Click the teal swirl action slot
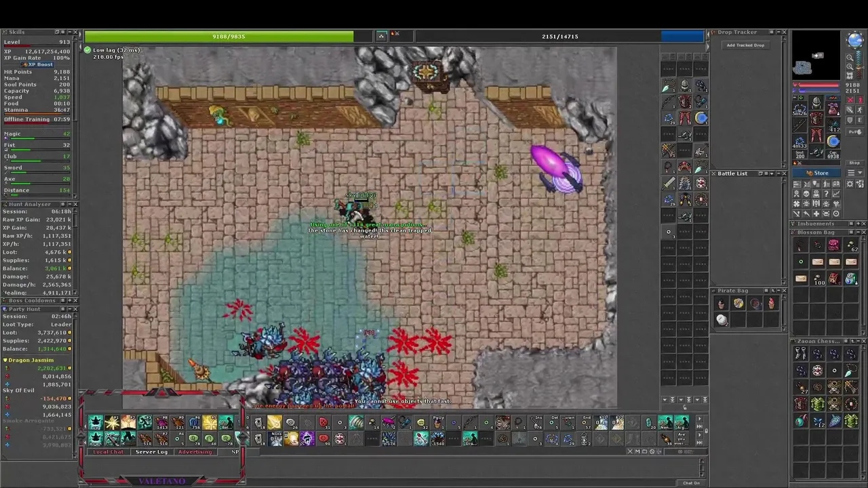 (356, 422)
